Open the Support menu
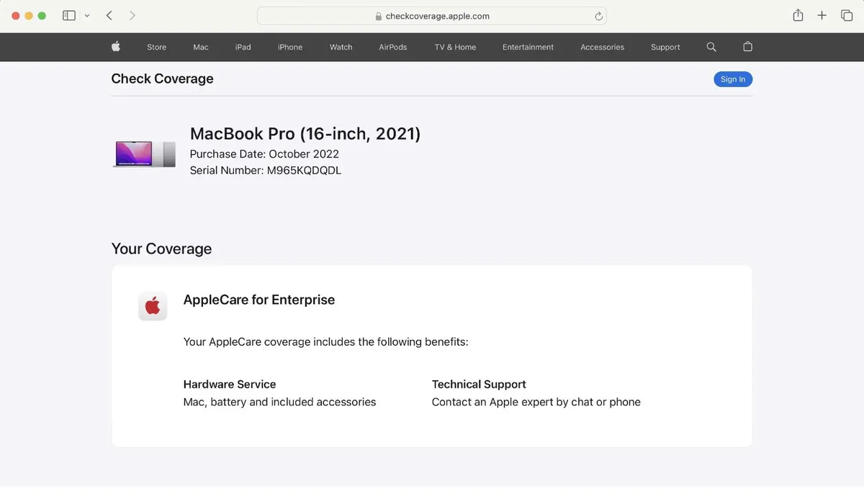Image resolution: width=864 pixels, height=504 pixels. tap(665, 47)
